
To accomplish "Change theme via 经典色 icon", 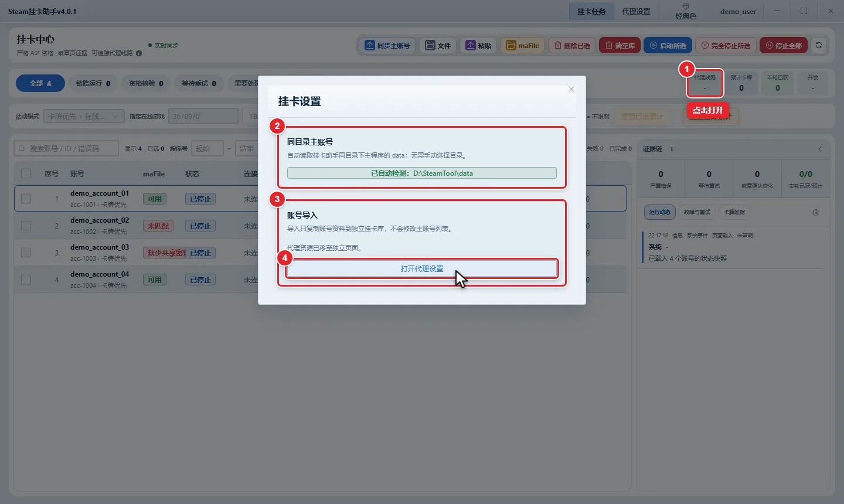I will 685,11.
